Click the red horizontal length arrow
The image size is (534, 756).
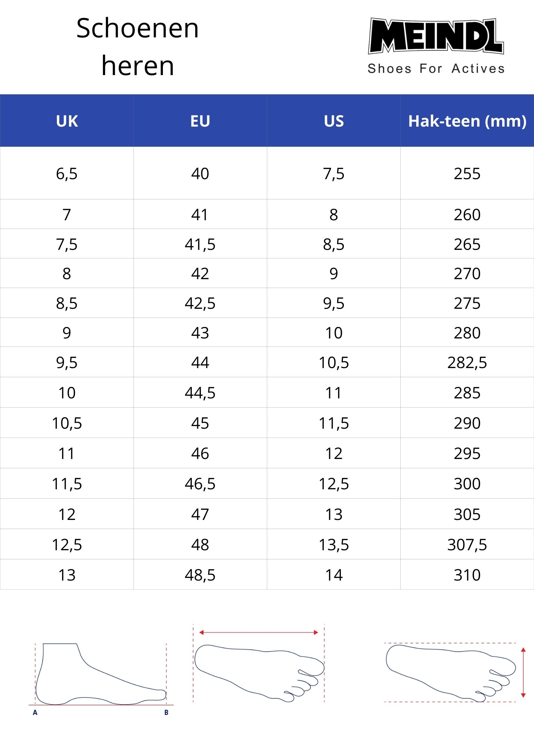[258, 632]
